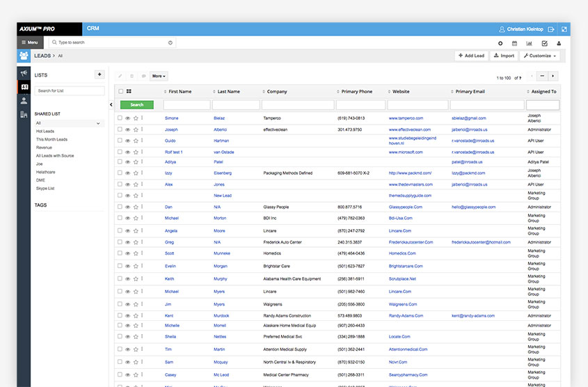Collapse the lists sidebar with left arrow
Screen dimensions: 588x387
[111, 104]
